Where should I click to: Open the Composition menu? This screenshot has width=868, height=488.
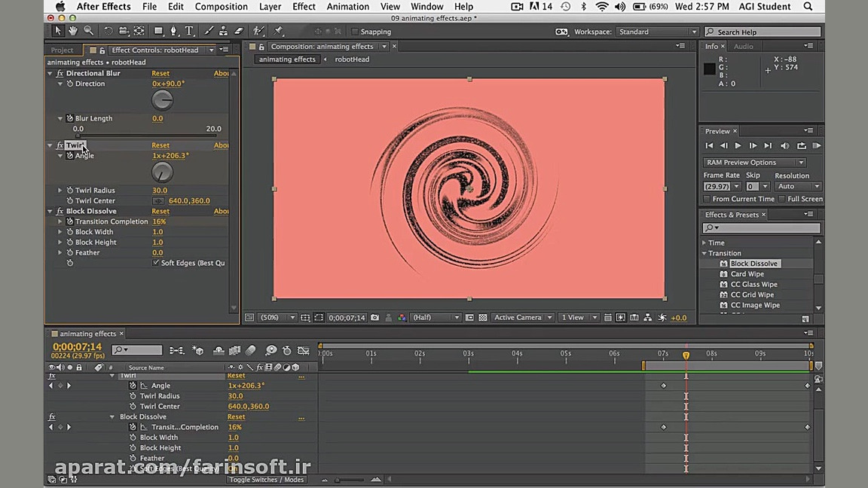[221, 7]
